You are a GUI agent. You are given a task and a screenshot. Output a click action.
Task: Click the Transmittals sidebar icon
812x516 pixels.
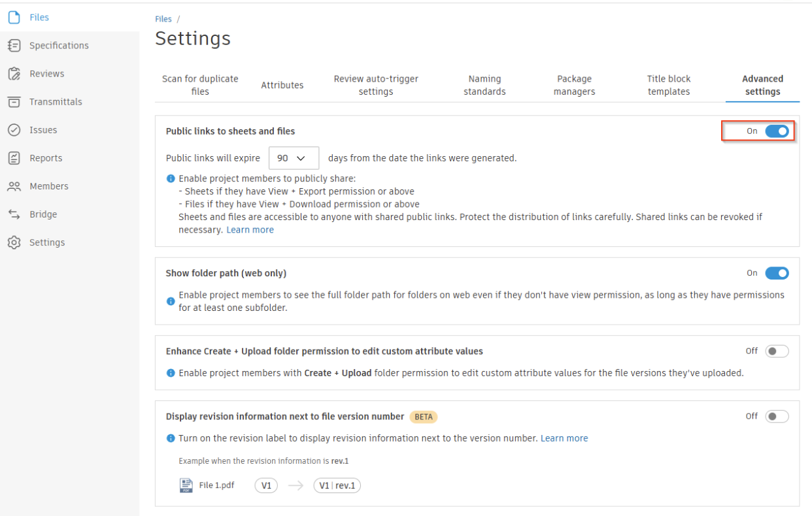pos(14,102)
